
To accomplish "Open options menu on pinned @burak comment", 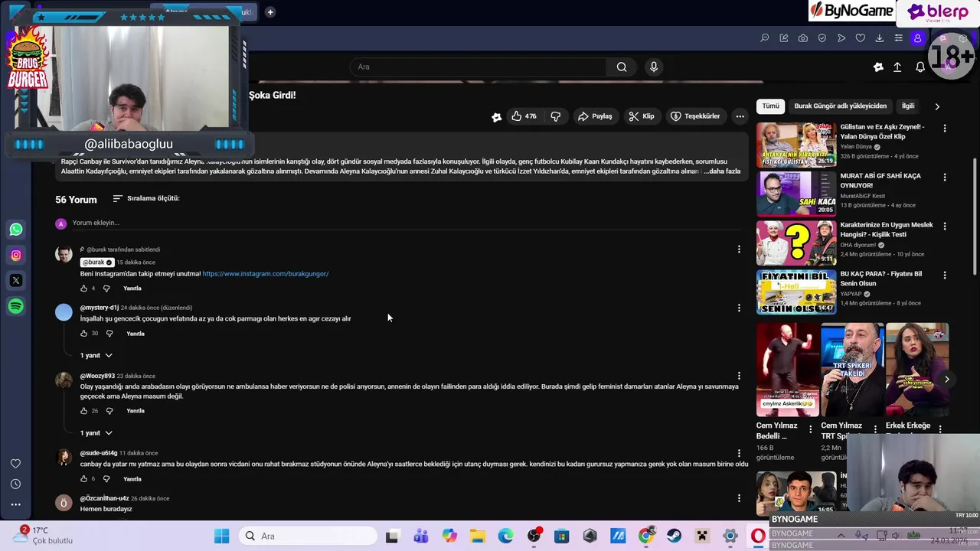I will click(x=739, y=249).
